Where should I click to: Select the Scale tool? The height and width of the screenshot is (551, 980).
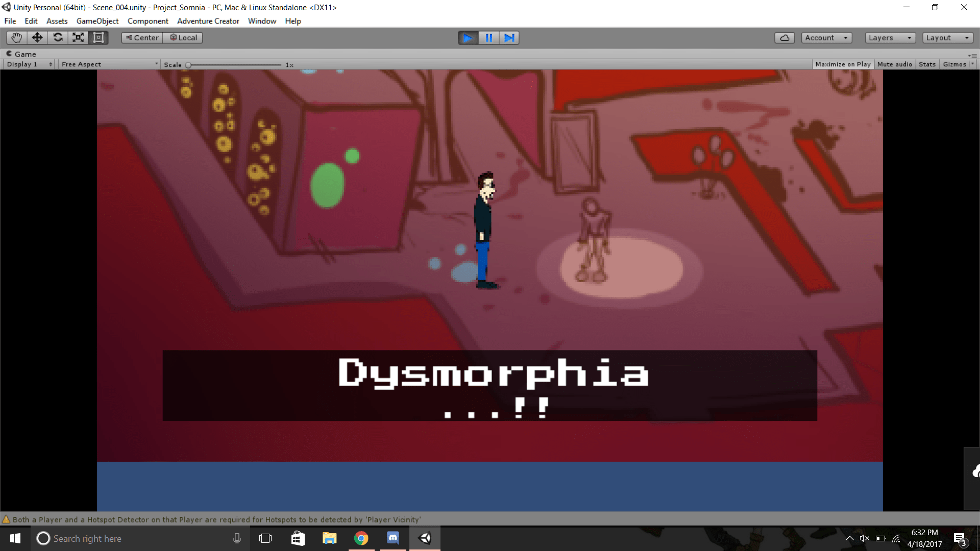[x=78, y=38]
